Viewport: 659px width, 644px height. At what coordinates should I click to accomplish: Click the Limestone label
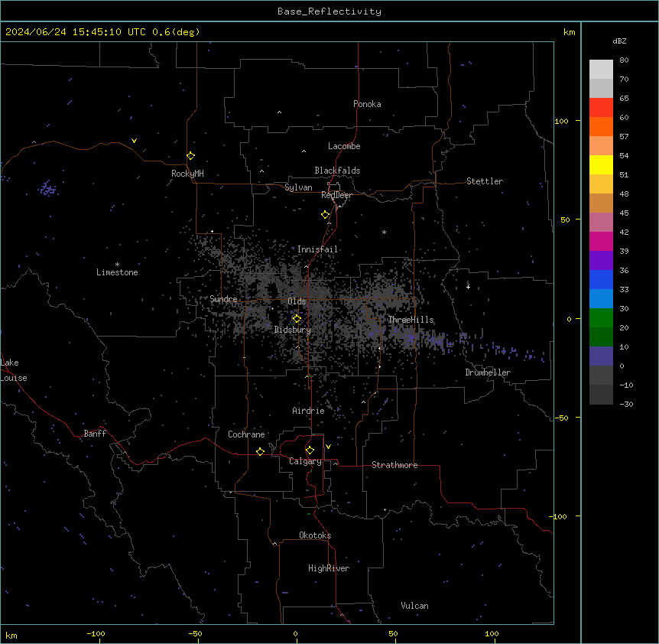coord(117,272)
